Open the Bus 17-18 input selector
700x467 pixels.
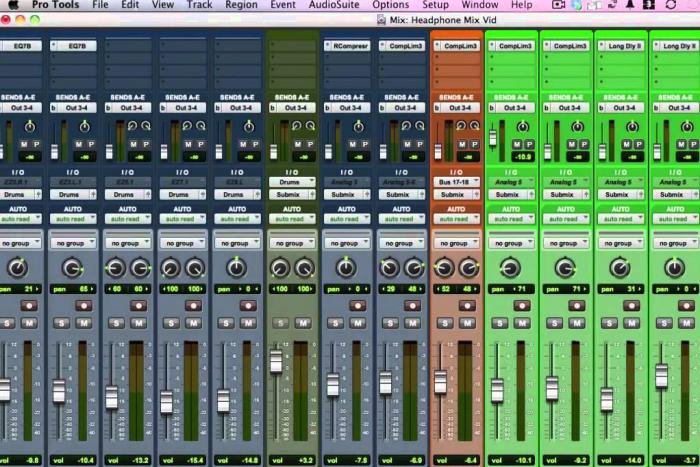[x=455, y=182]
